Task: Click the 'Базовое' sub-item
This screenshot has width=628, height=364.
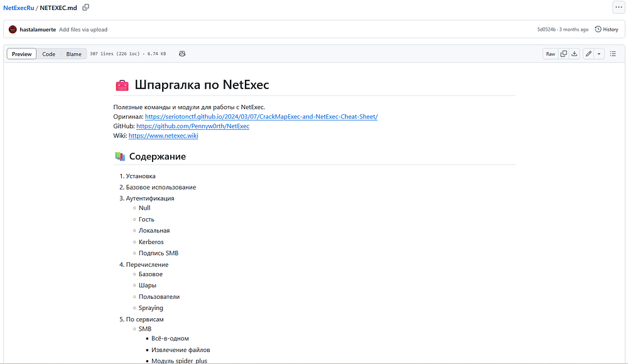Action: [151, 274]
